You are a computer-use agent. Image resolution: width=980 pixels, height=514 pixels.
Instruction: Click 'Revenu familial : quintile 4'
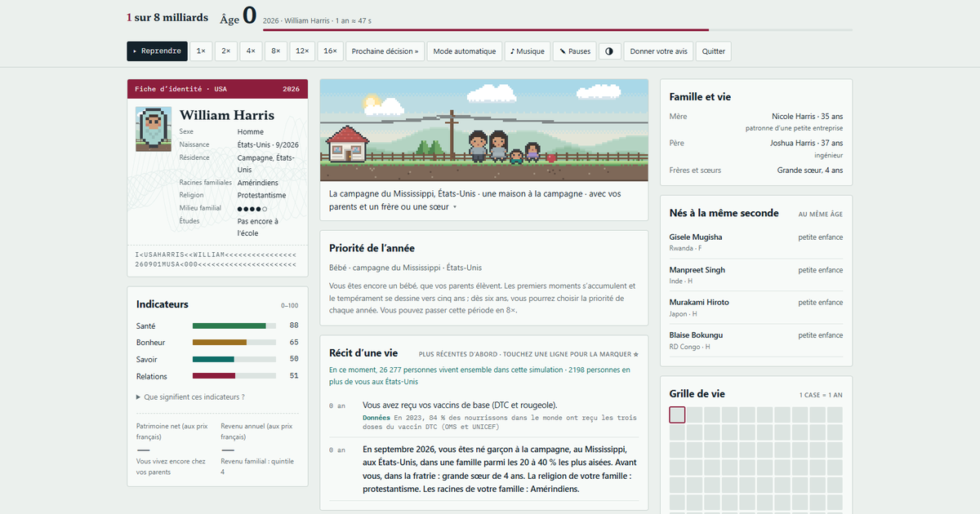(256, 466)
